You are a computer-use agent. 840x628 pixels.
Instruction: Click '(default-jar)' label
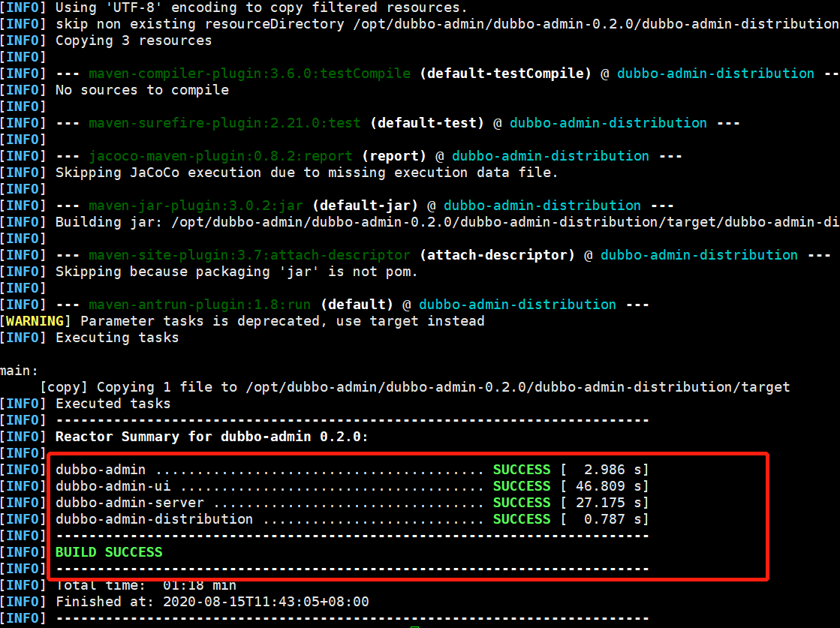coord(365,206)
